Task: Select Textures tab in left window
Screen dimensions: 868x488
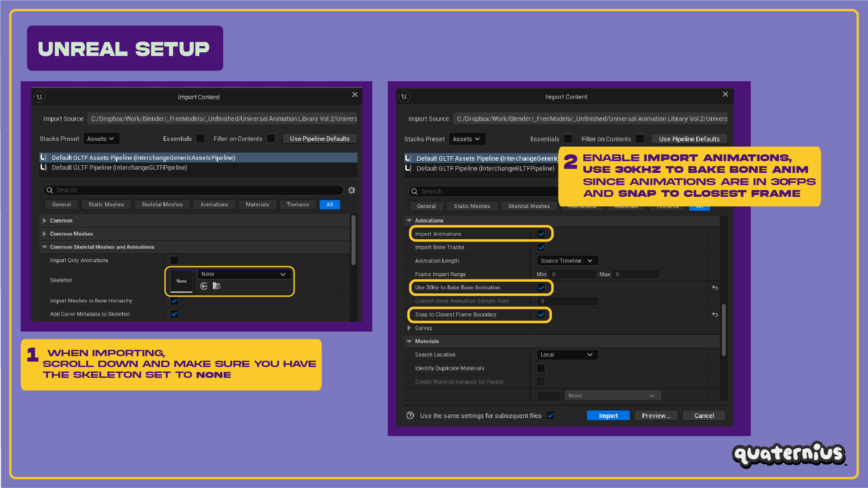Action: pyautogui.click(x=298, y=204)
